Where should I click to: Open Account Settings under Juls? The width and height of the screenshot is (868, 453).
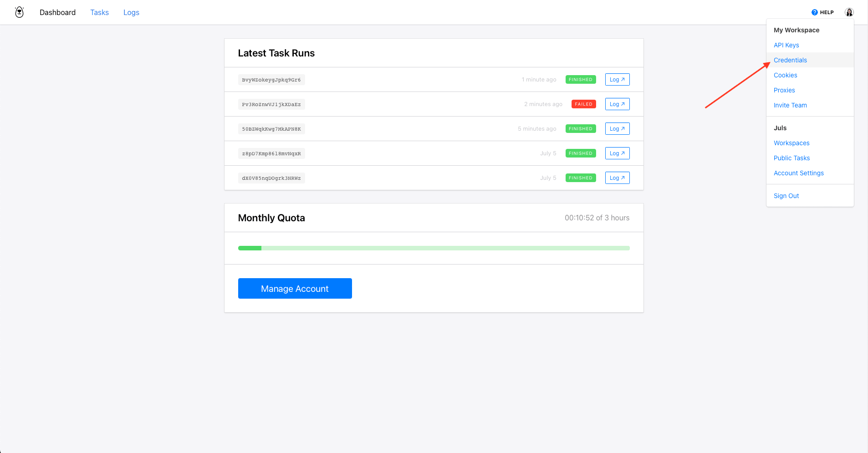pyautogui.click(x=798, y=173)
